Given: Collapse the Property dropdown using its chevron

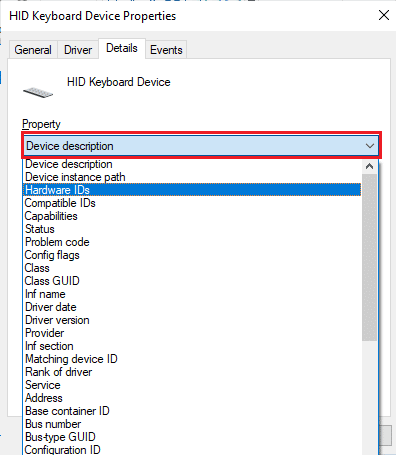Looking at the screenshot, I should click(x=370, y=146).
